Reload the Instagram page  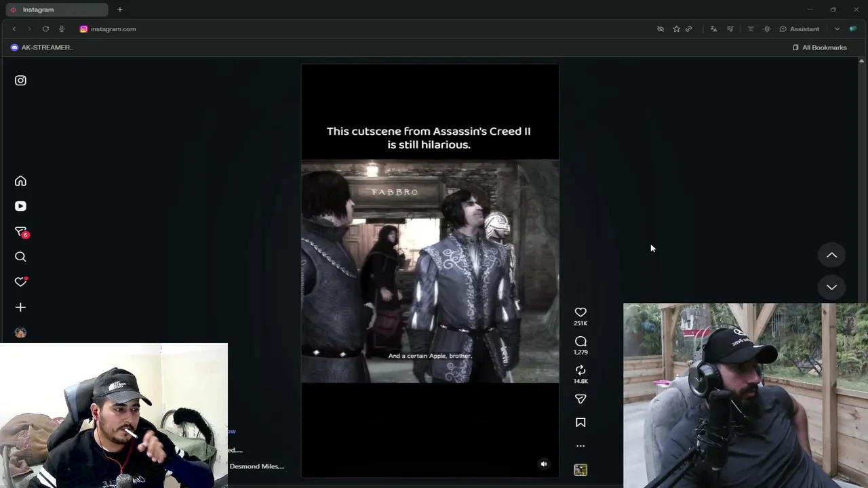click(x=45, y=29)
